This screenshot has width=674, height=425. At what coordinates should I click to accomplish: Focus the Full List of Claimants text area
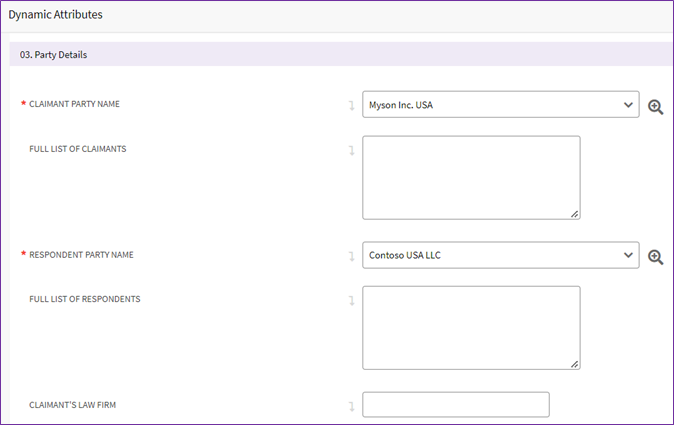[x=470, y=177]
